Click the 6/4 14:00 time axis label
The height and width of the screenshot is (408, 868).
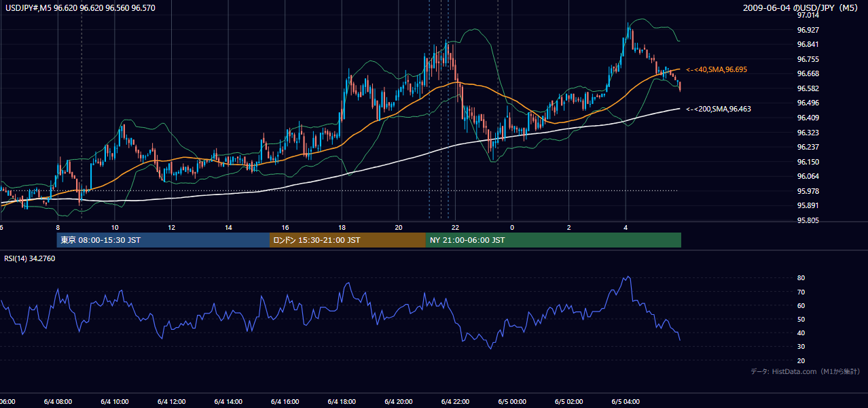pos(228,401)
